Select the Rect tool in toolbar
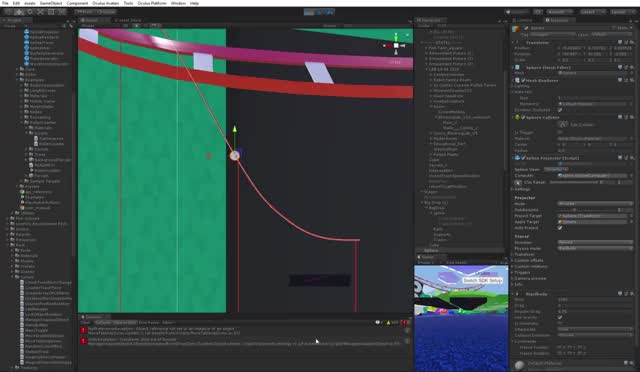The image size is (640, 372). [x=51, y=12]
